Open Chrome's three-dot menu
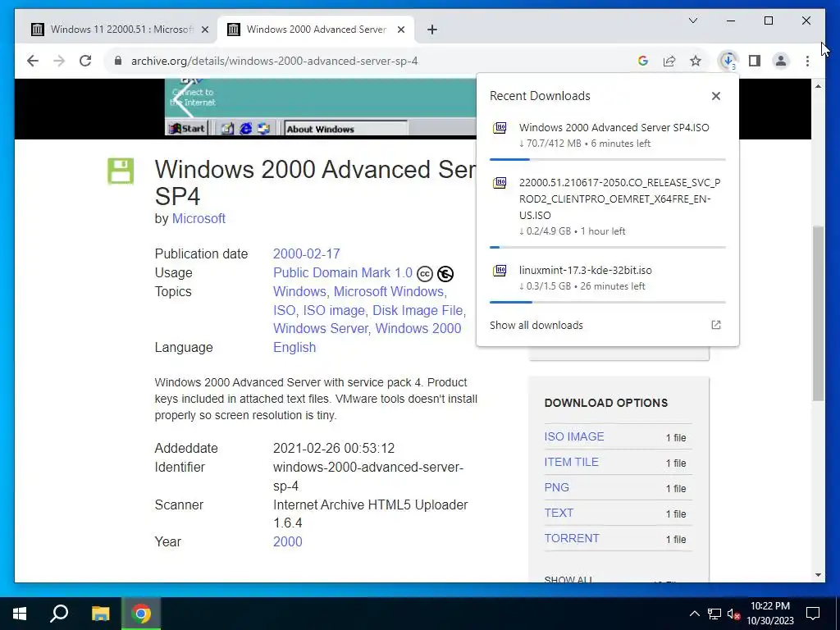This screenshot has width=840, height=630. tap(807, 61)
